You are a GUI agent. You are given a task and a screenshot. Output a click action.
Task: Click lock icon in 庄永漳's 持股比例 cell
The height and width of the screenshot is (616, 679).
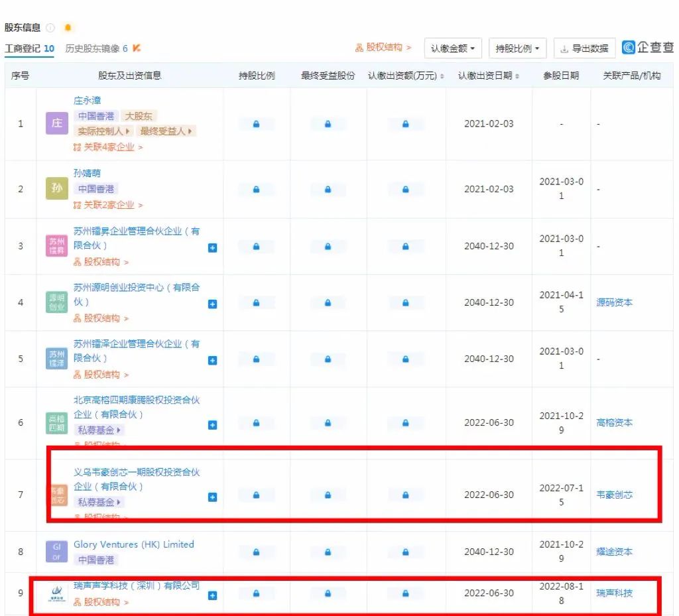click(x=257, y=124)
